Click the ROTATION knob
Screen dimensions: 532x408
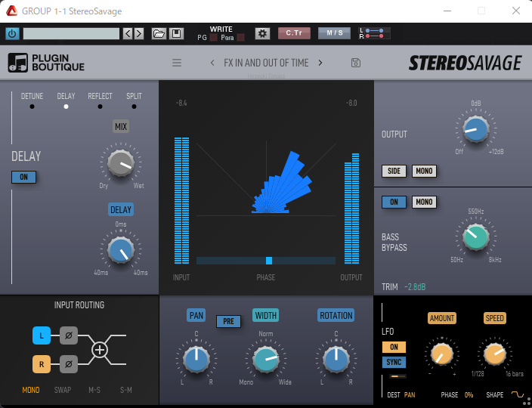tap(336, 360)
